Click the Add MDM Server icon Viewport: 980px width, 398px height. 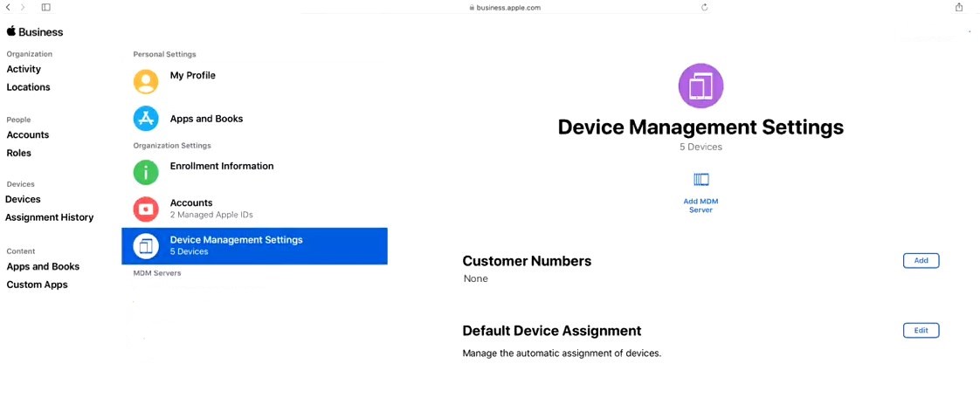click(x=700, y=180)
